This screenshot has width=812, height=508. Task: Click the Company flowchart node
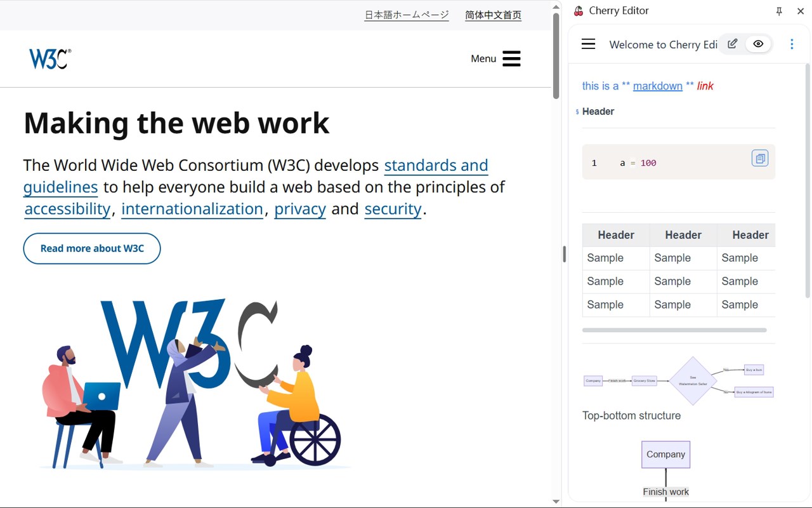(665, 455)
